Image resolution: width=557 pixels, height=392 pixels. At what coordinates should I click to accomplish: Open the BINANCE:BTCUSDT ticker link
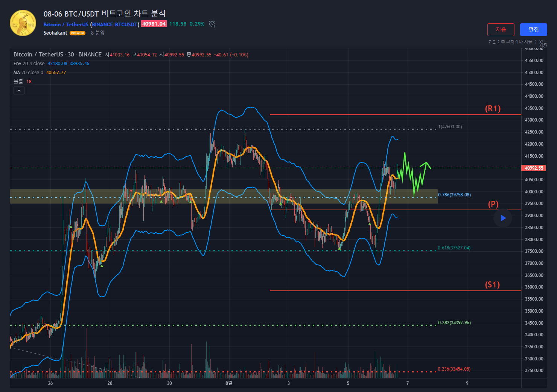(x=115, y=24)
